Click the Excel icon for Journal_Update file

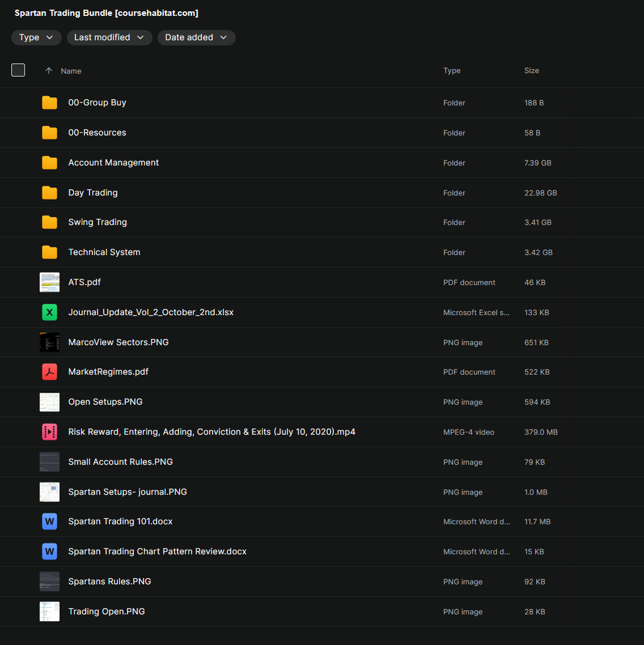49,312
